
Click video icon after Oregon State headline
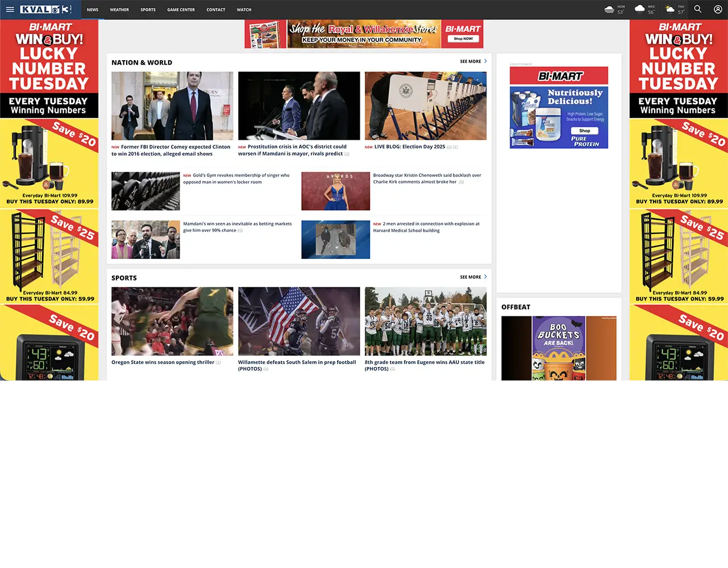218,362
